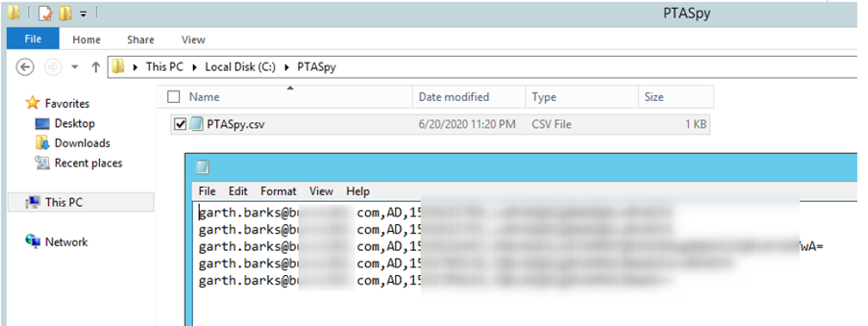Screen dimensions: 868x326
Task: Click the PTASpy.csv file icon
Action: tap(196, 124)
